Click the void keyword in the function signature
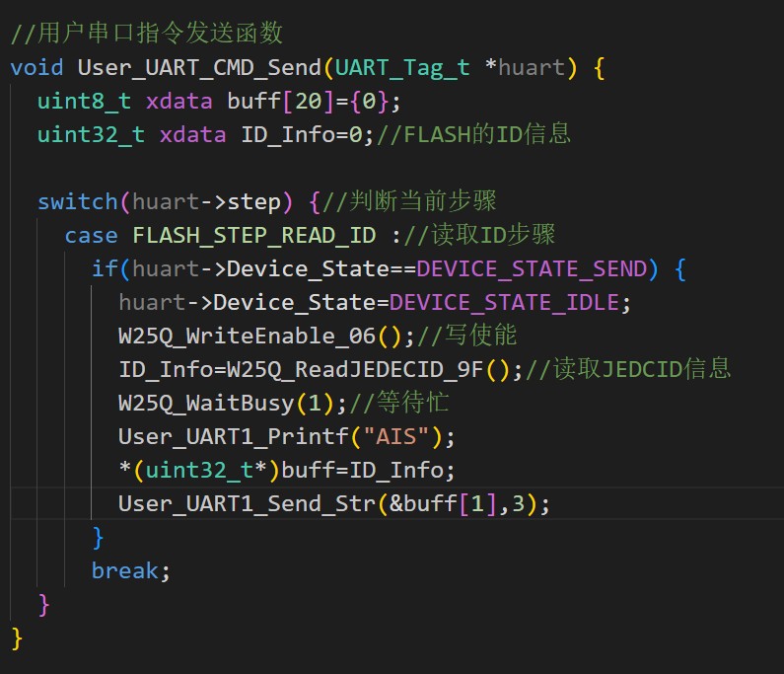This screenshot has height=674, width=784. [x=36, y=67]
